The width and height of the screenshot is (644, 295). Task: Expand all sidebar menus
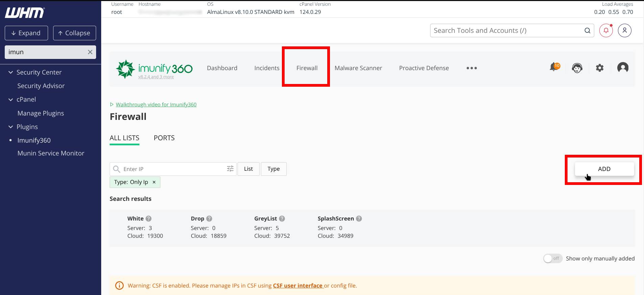[26, 33]
